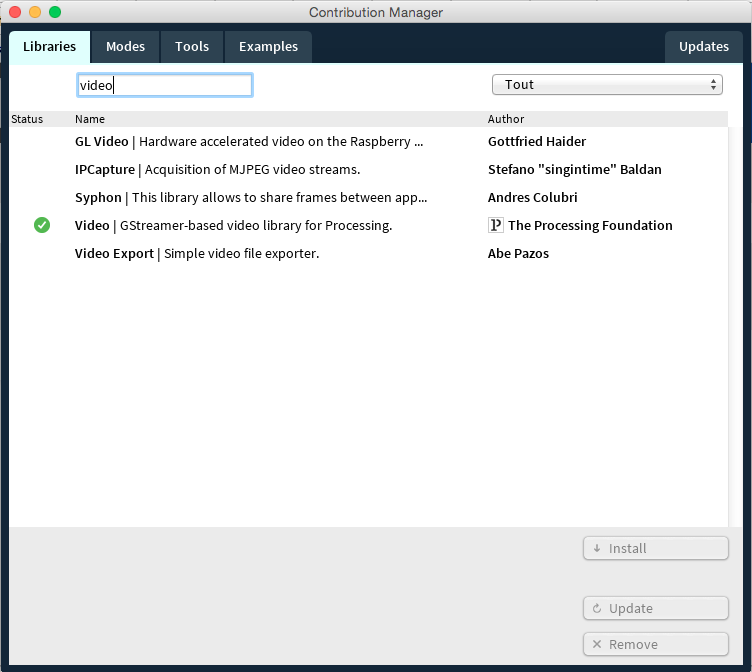Open the Tools tab
This screenshot has height=672, width=752.
(x=192, y=47)
